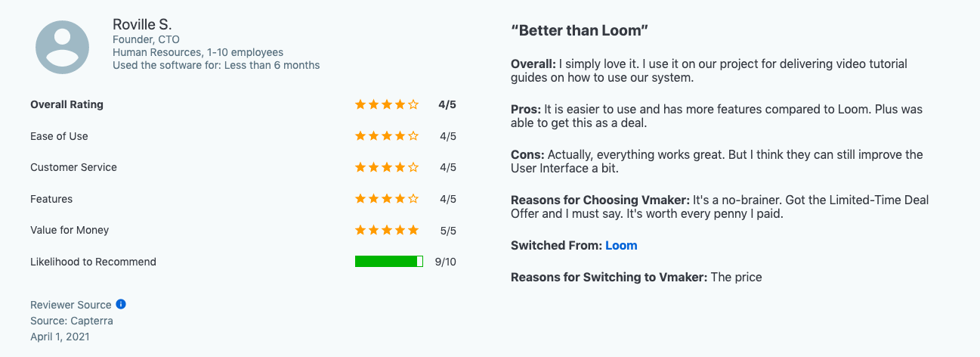Screen dimensions: 980x357
Task: Click the Overall Rating stars
Action: [x=386, y=105]
